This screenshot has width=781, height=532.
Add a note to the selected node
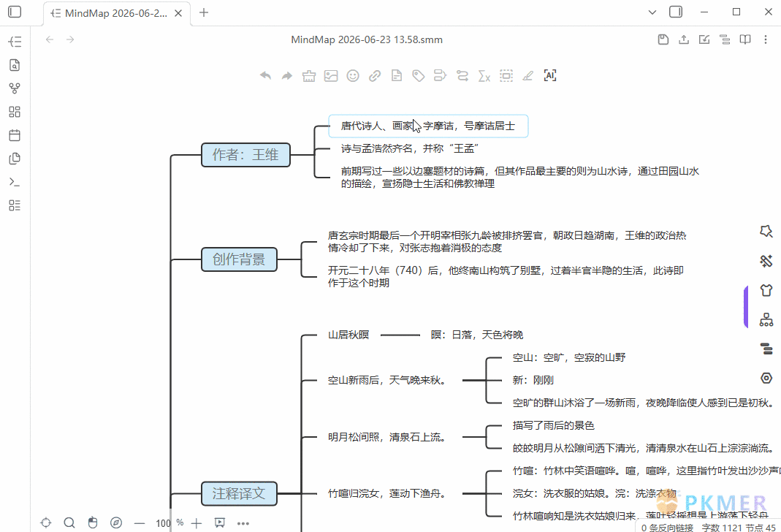pyautogui.click(x=397, y=76)
